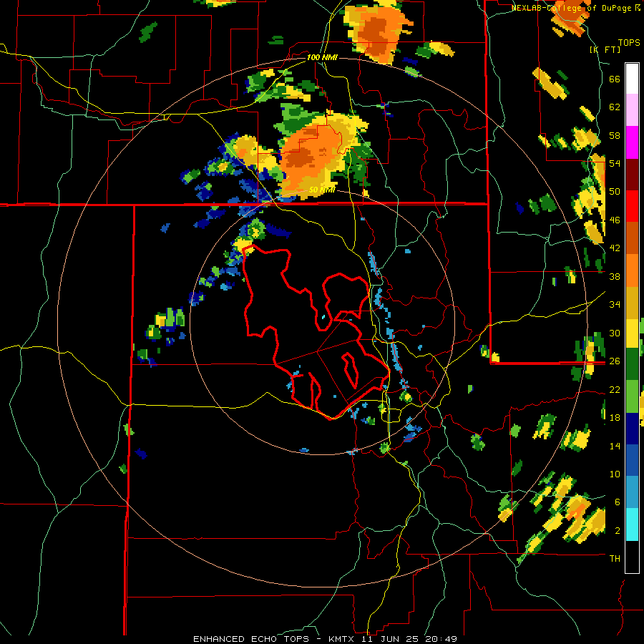The image size is (644, 644).
Task: Click the '2' legend value
Action: click(618, 530)
